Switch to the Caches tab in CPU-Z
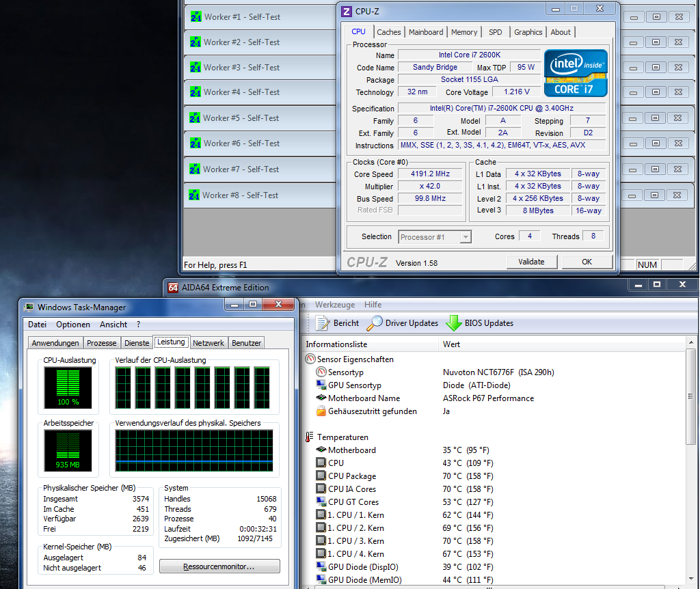 click(x=389, y=32)
